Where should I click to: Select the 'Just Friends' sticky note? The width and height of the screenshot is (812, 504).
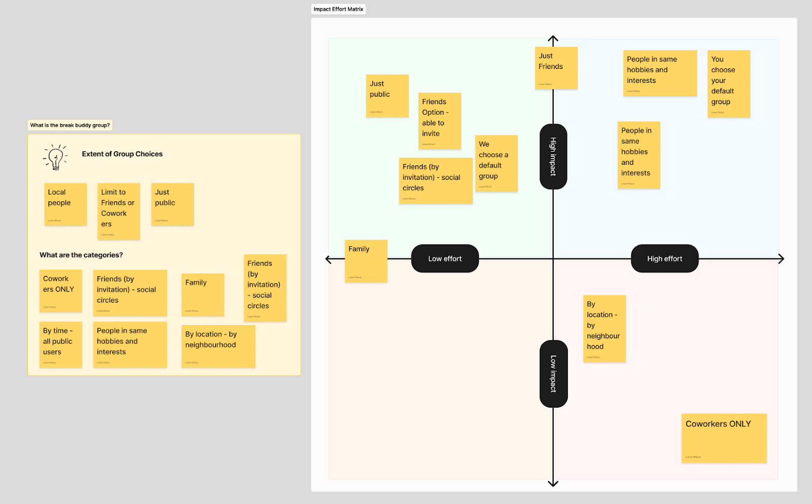click(556, 66)
